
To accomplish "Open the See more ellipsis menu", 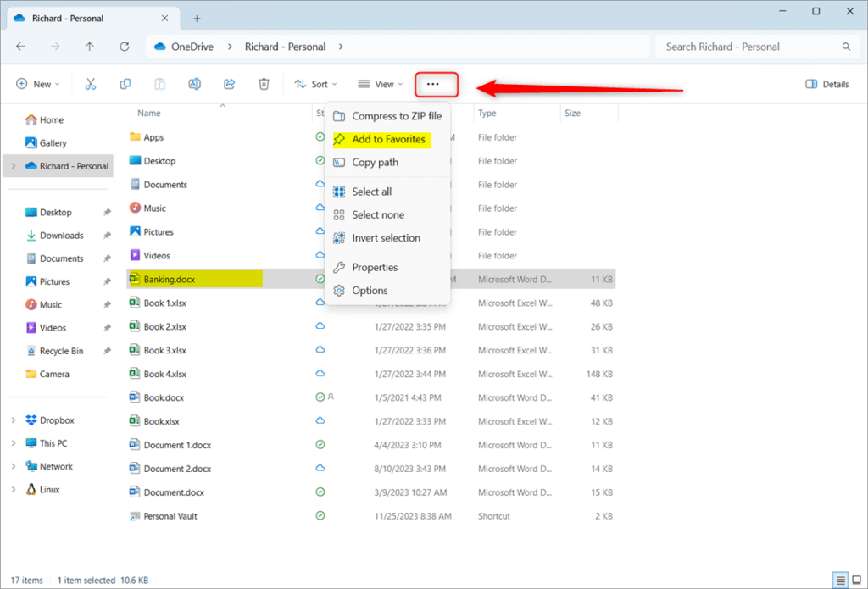I will (x=436, y=84).
